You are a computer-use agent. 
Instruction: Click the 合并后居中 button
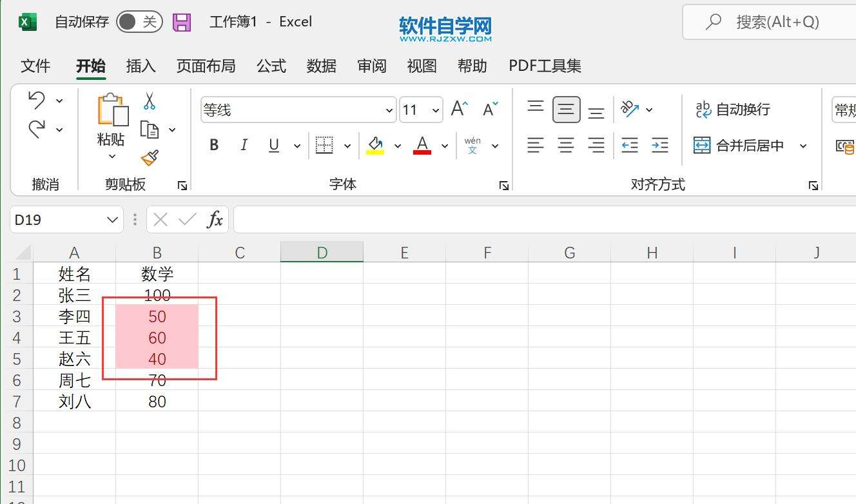(739, 146)
